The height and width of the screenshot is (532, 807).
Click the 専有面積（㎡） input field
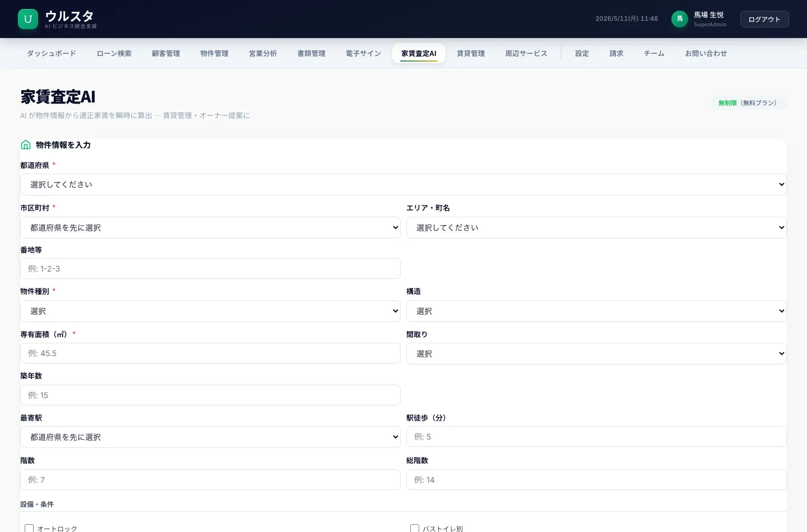pyautogui.click(x=210, y=353)
